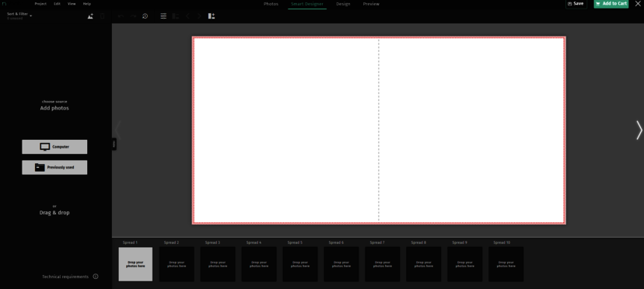Click the add photos icon beside Sort & Filter
The image size is (644, 289).
pyautogui.click(x=90, y=16)
